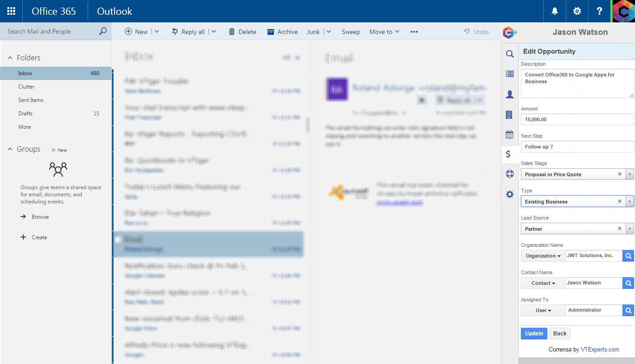Browse groups
Viewport: 635px width, 364px height.
[x=35, y=217]
